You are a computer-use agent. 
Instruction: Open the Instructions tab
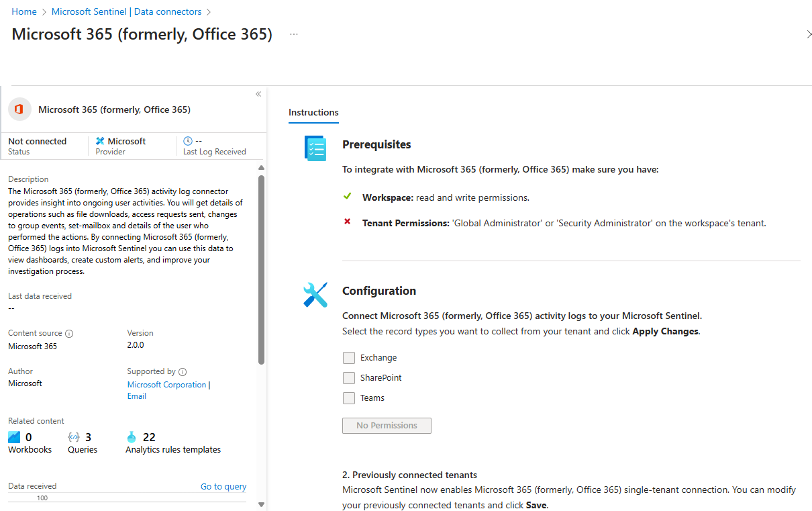pos(313,113)
